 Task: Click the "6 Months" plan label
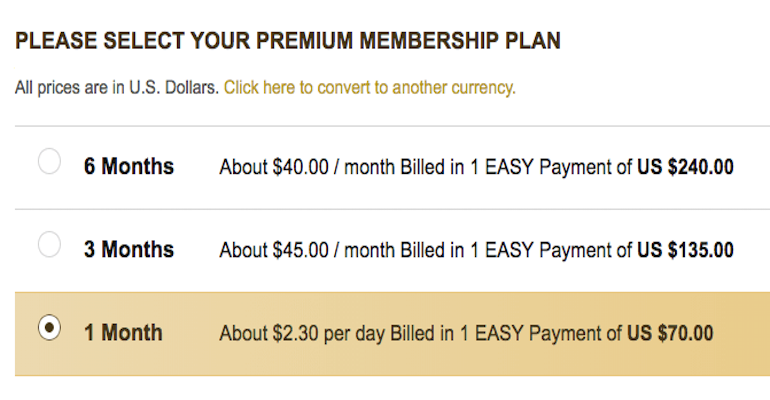click(129, 167)
